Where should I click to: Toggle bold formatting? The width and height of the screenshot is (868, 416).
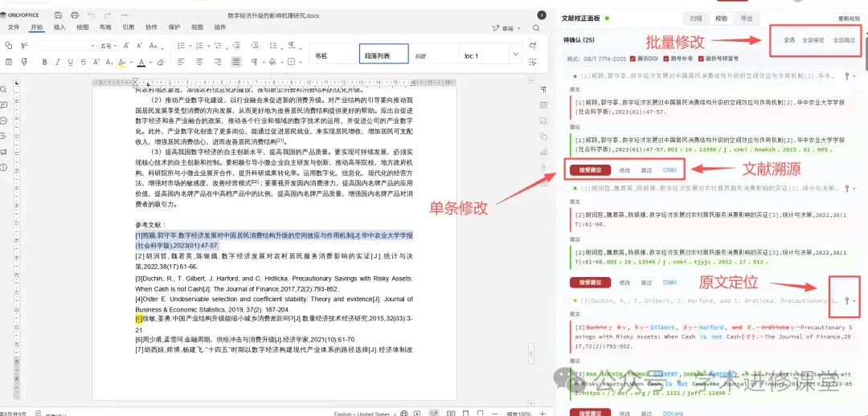pos(45,62)
